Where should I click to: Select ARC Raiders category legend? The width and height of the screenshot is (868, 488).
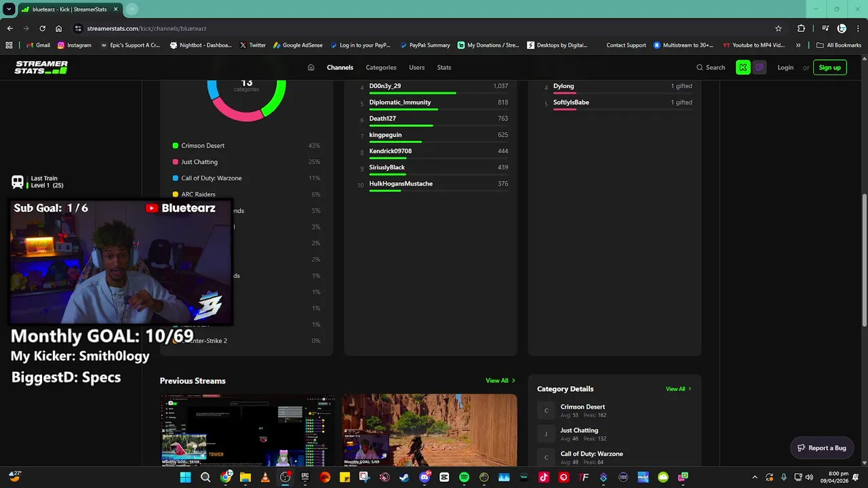pos(198,195)
